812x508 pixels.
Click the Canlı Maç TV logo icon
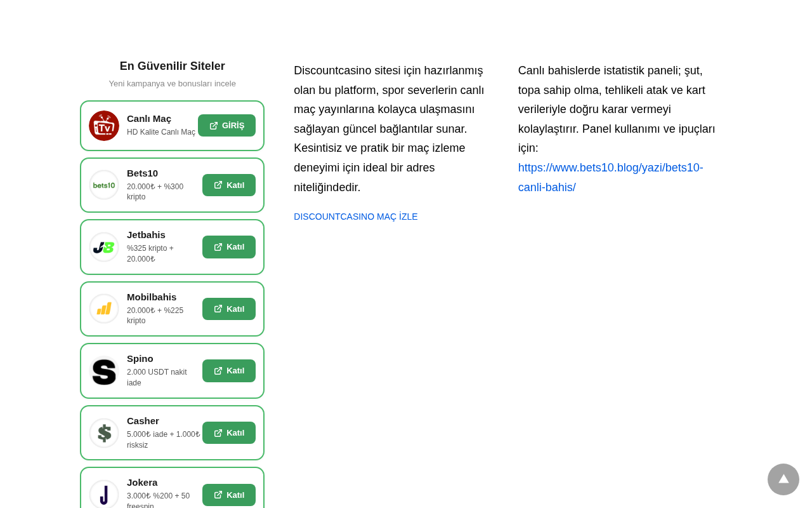(x=104, y=126)
